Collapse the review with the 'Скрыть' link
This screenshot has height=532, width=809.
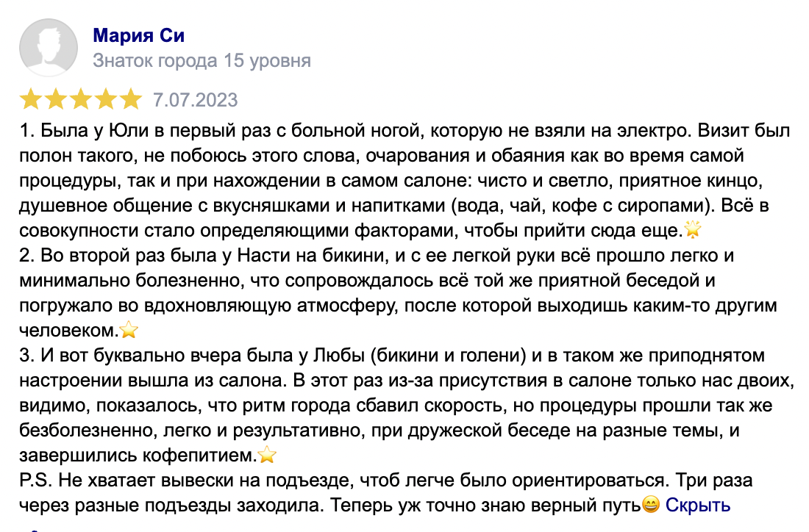698,506
